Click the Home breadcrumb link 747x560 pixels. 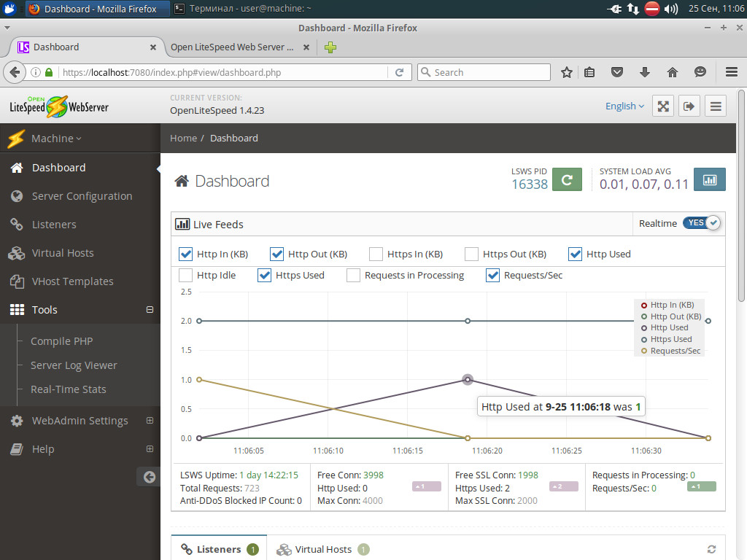pos(183,138)
